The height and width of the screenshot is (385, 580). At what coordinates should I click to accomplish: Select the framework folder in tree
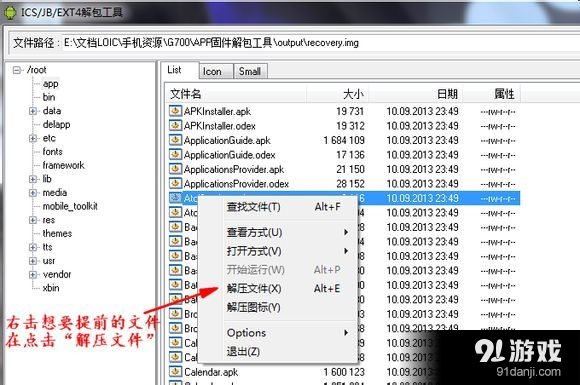click(63, 165)
